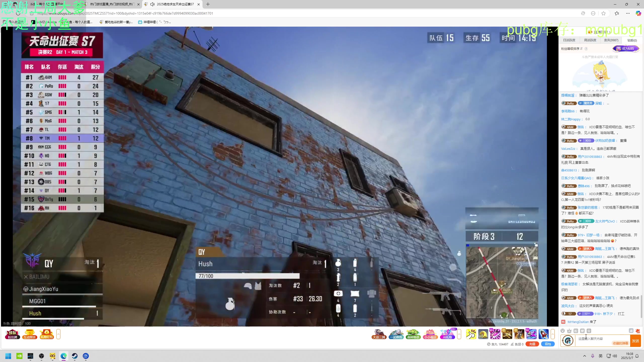Open the 爱吃包谷的新一番 bookmark

[116, 22]
